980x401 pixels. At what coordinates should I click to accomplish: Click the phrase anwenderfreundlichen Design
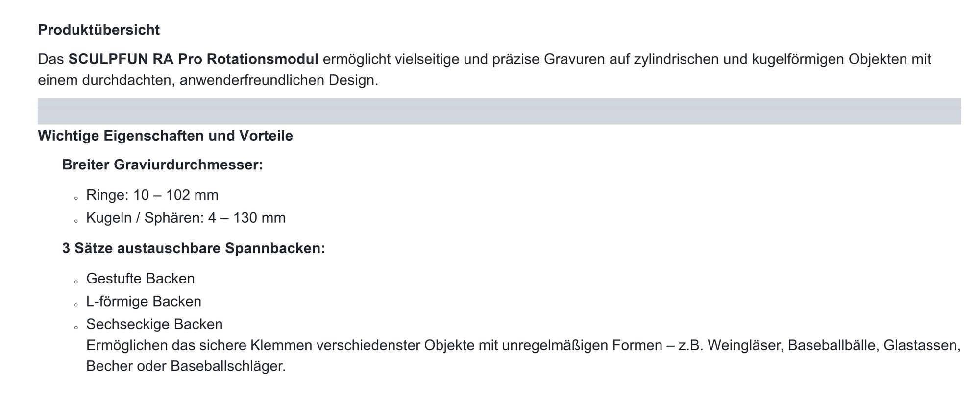point(279,80)
